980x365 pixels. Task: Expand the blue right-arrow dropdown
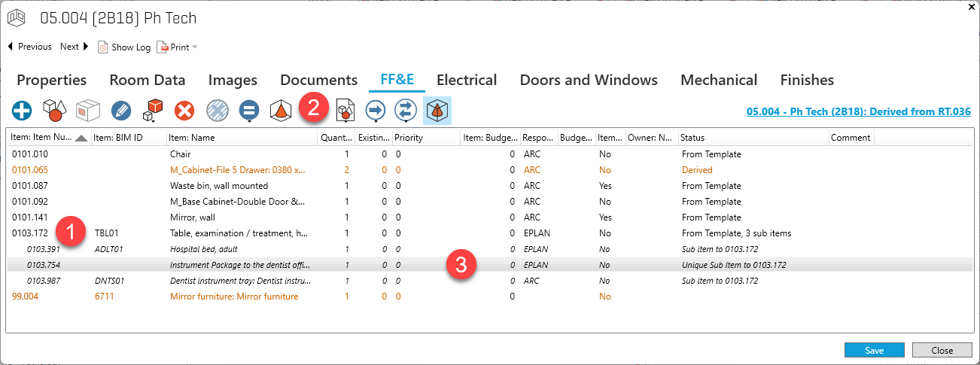click(375, 120)
